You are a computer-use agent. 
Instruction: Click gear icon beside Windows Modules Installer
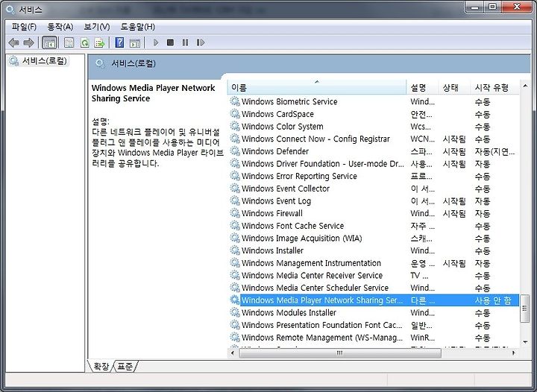(x=235, y=312)
